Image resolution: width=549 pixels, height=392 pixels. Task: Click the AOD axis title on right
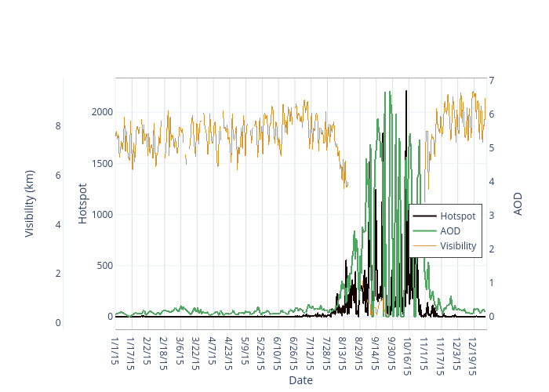tap(518, 203)
